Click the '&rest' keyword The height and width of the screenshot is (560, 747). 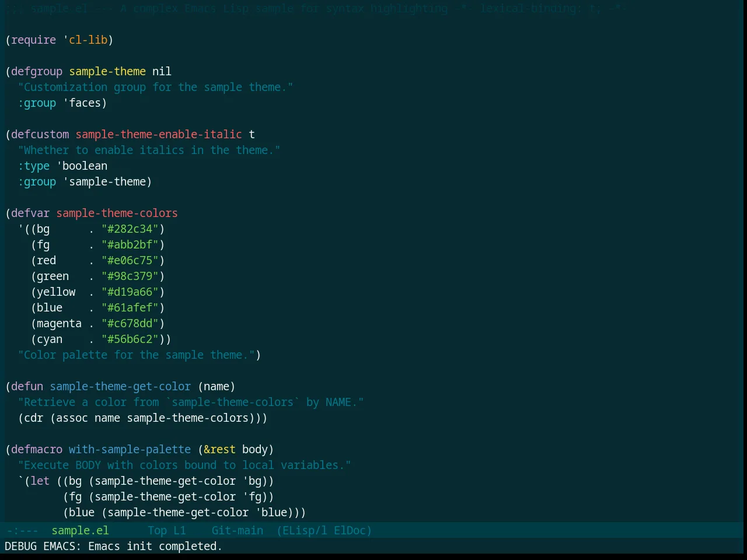(x=219, y=449)
